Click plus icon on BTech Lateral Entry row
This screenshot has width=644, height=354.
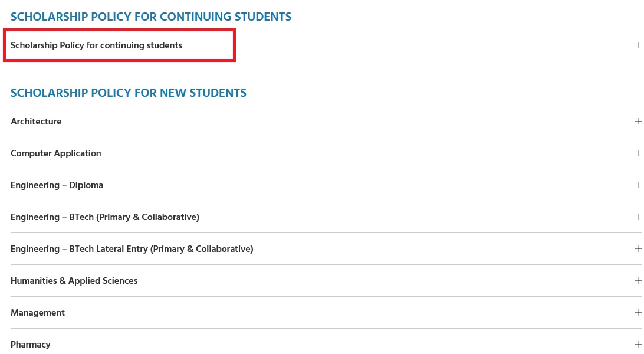(x=638, y=249)
